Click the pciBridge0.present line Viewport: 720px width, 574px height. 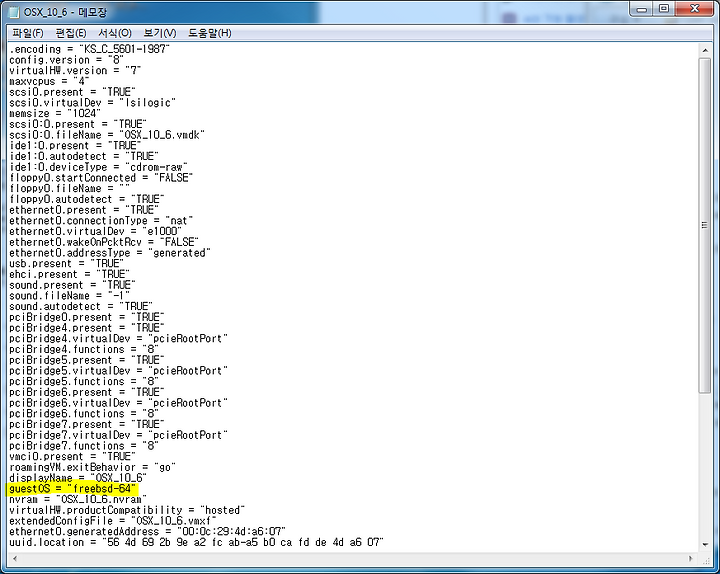86,317
